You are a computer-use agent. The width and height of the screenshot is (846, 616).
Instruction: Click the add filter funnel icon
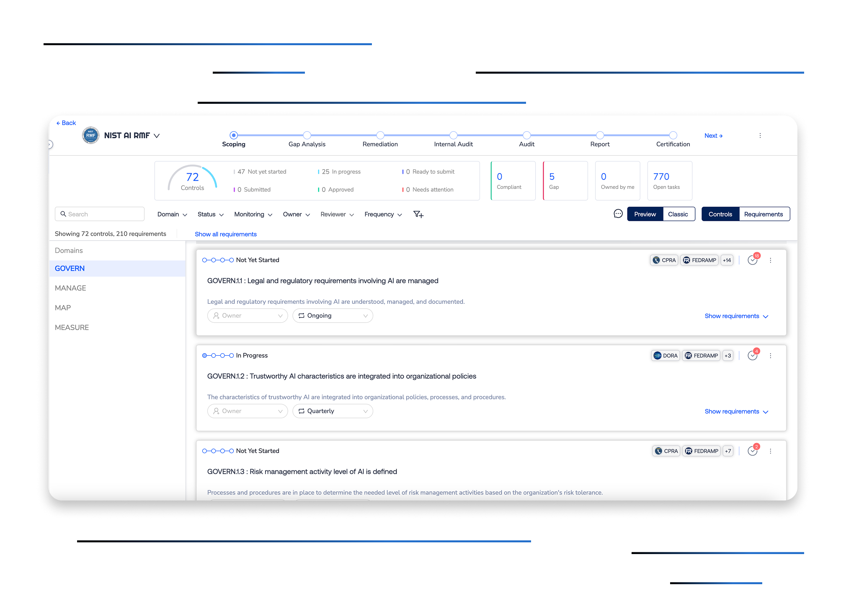(x=418, y=214)
